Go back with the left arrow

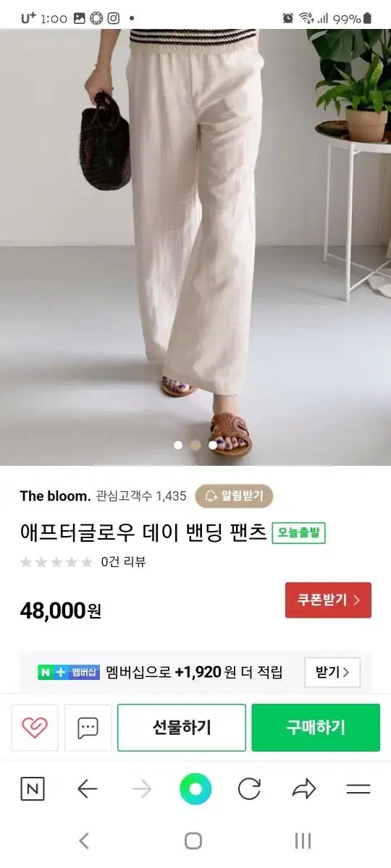tap(88, 789)
